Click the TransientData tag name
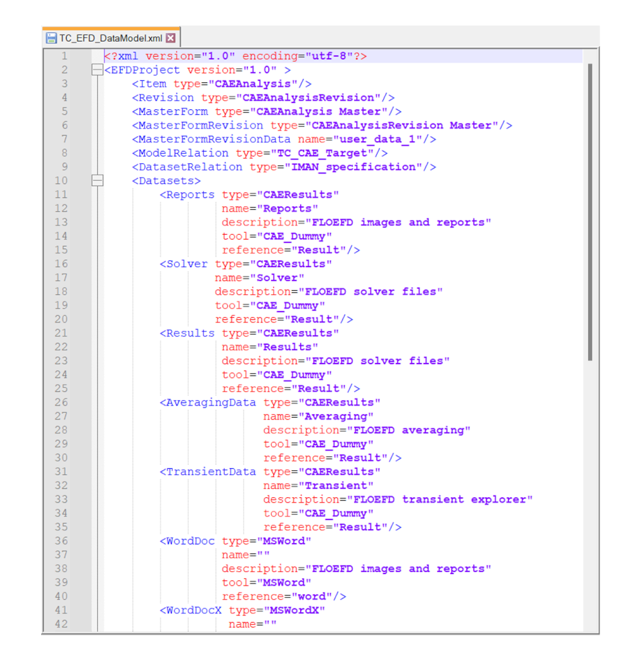The width and height of the screenshot is (640, 672). pos(210,472)
